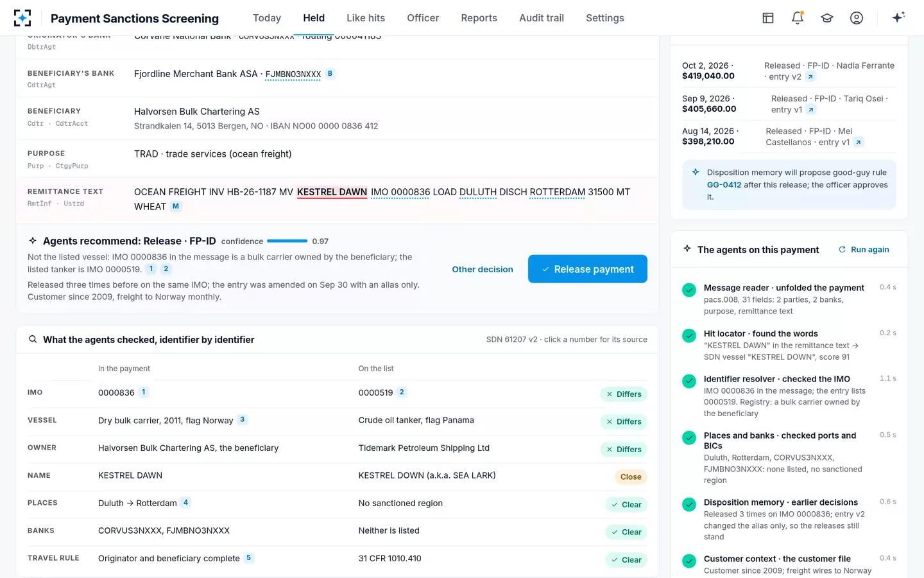Open the AI sparkle assistant icon
924x578 pixels.
click(x=898, y=17)
